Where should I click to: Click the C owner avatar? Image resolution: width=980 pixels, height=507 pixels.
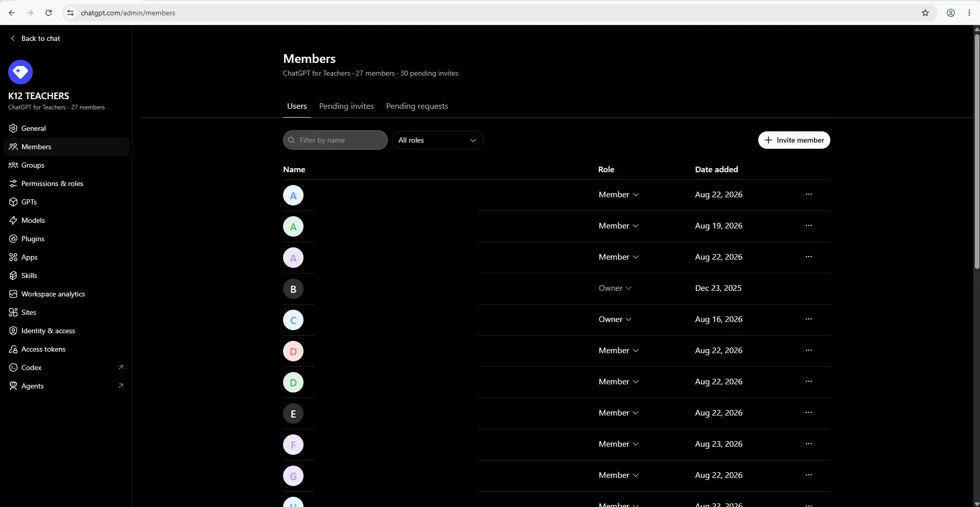(x=293, y=320)
